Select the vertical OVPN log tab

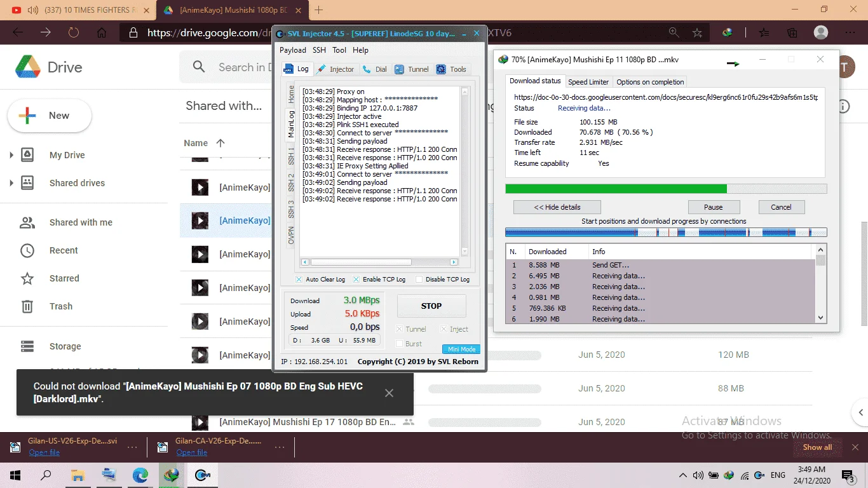point(291,236)
